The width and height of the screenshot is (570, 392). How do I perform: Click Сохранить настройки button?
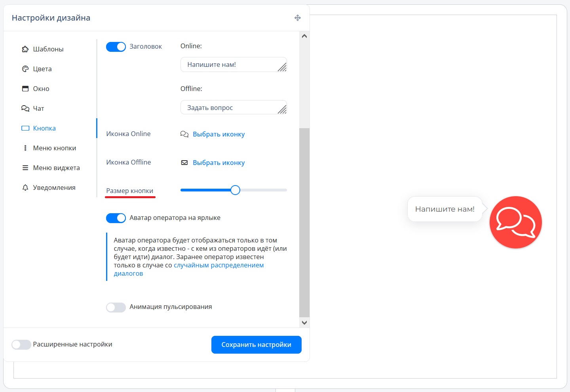[256, 345]
